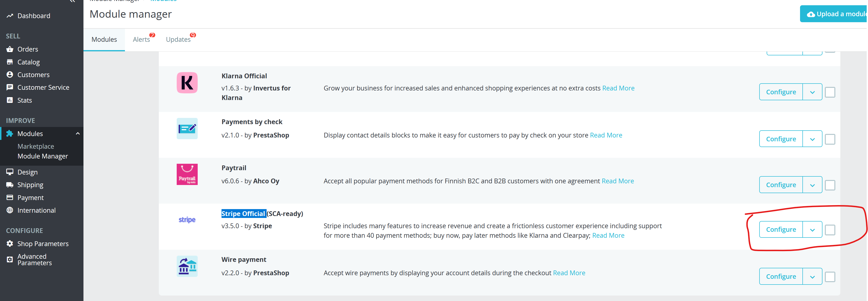Image resolution: width=868 pixels, height=301 pixels.
Task: Check the Payments by check module checkbox
Action: 830,139
